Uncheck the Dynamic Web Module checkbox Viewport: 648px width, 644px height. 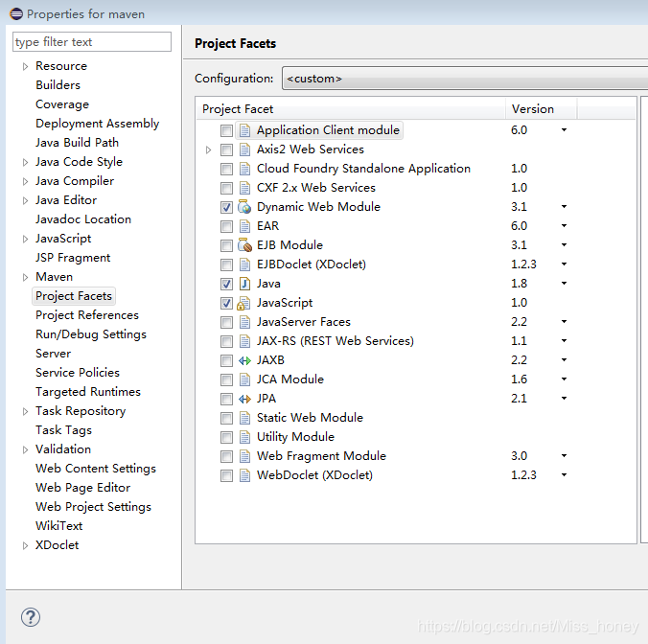(x=226, y=207)
